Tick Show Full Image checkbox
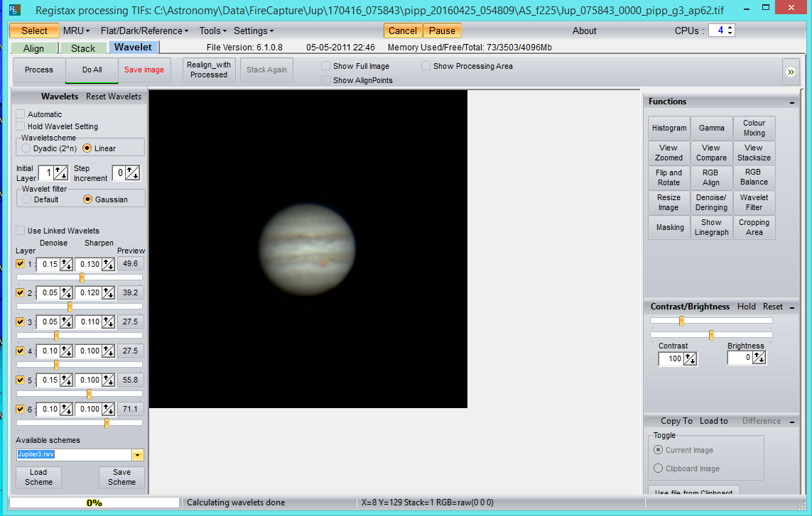The image size is (812, 516). point(326,66)
